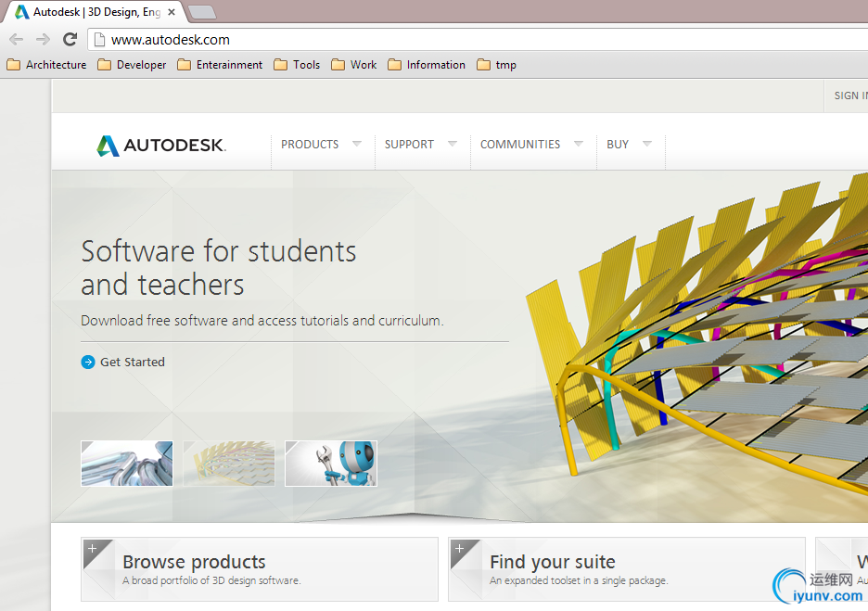
Task: Select the yellow pavilion slide thumbnail
Action: 229,464
